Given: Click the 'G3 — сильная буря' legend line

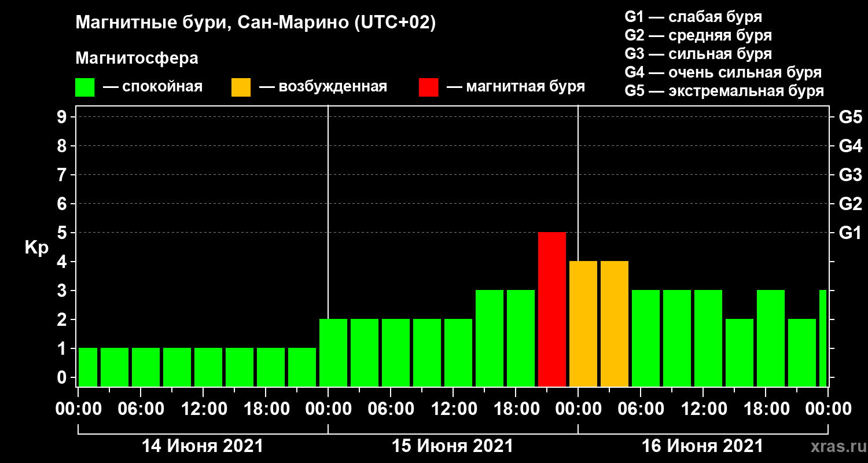Looking at the screenshot, I should 698,54.
